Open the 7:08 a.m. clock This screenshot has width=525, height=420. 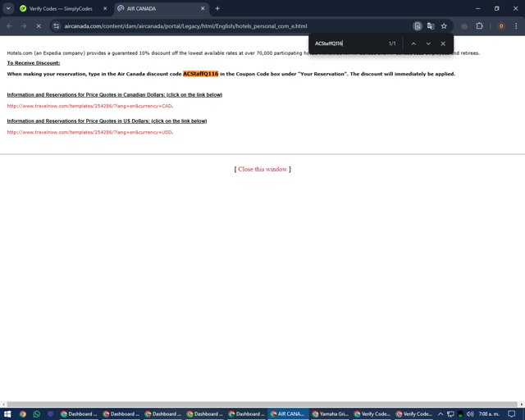[x=489, y=414]
